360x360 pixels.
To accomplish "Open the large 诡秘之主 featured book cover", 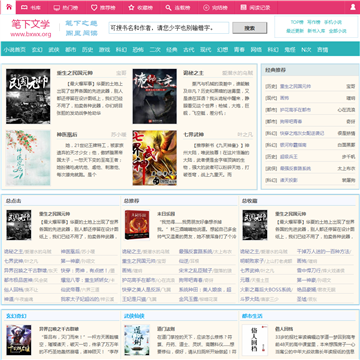I will pos(155,96).
